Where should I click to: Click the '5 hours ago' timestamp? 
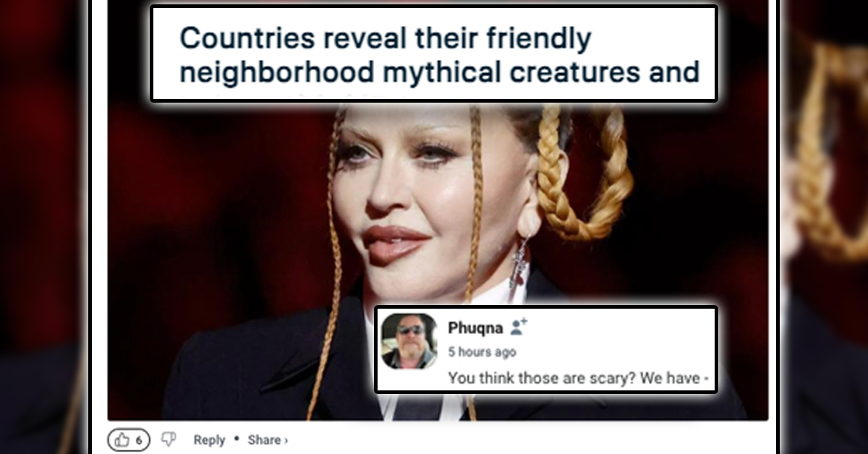[482, 353]
